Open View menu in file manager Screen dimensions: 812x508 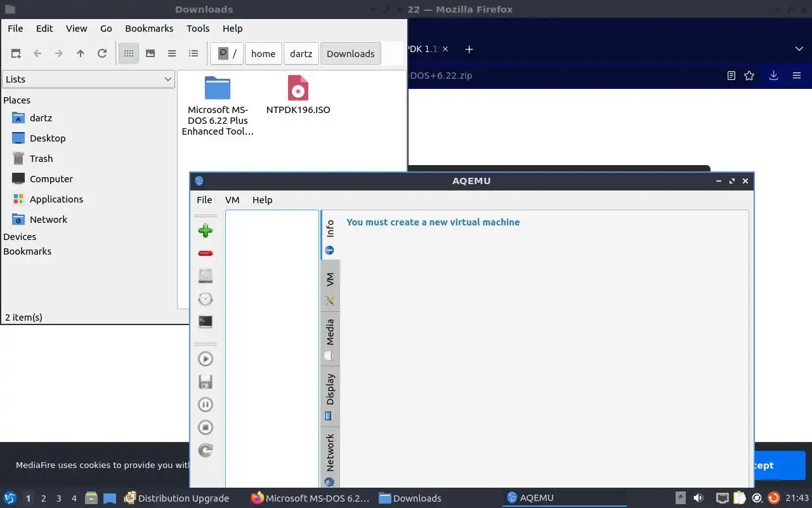[x=76, y=28]
